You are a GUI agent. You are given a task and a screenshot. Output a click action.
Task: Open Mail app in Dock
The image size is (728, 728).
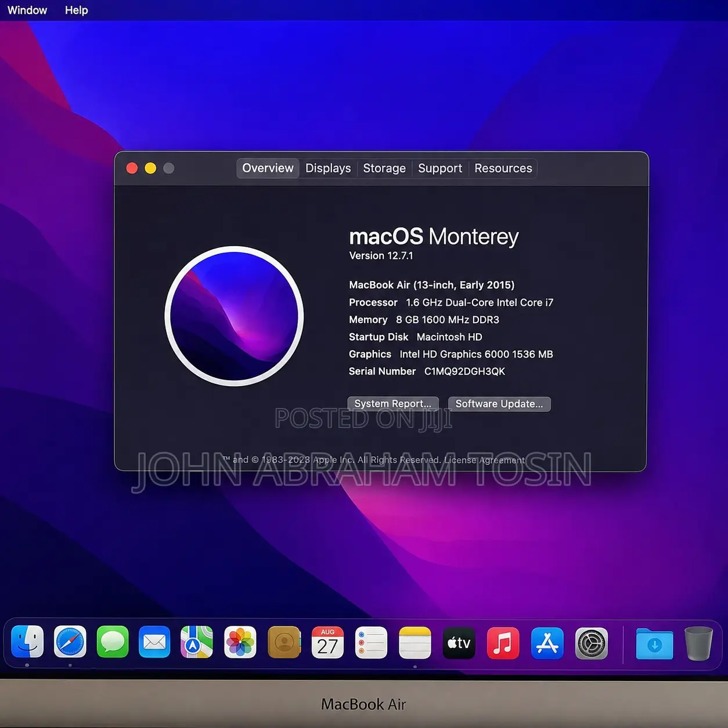click(x=154, y=642)
